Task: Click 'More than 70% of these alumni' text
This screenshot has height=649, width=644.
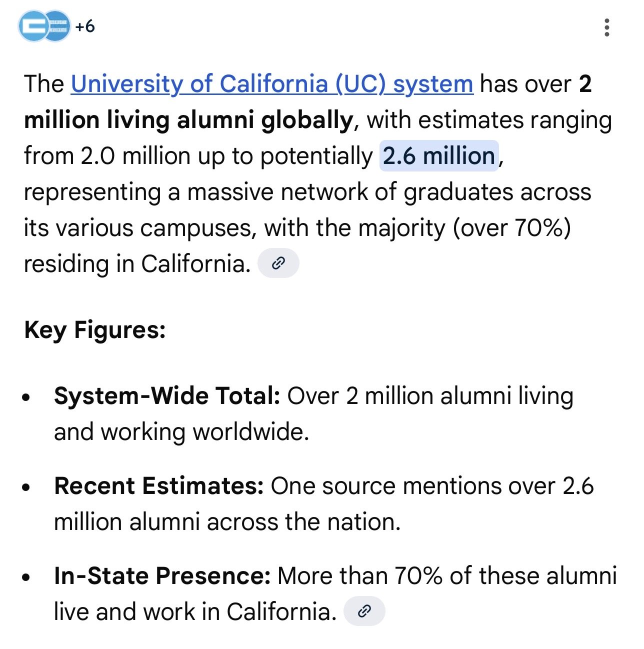Action: [447, 576]
